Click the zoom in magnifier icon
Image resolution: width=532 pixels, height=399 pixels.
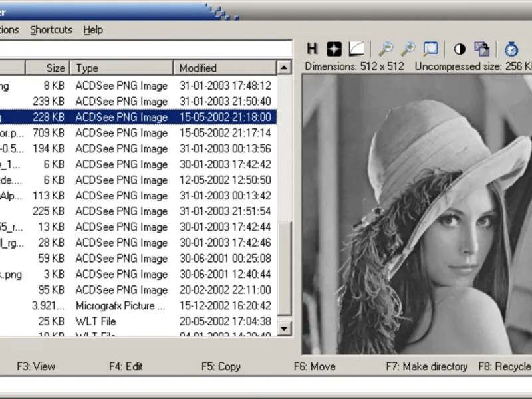point(408,49)
